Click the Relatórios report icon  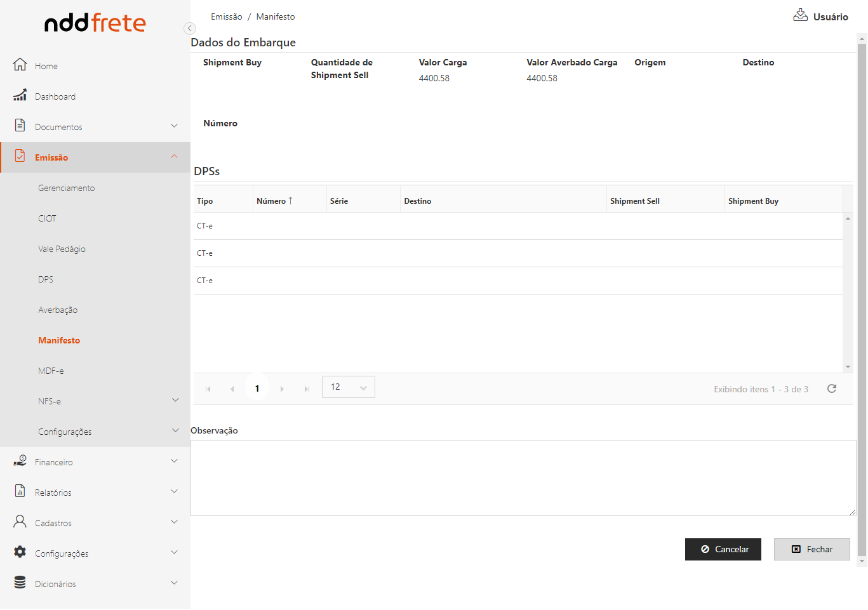tap(20, 491)
